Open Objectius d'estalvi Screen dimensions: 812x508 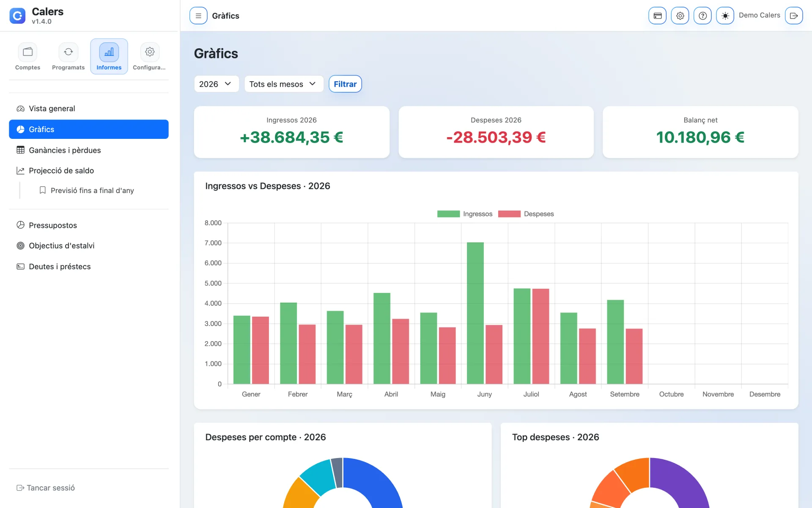[89, 246]
